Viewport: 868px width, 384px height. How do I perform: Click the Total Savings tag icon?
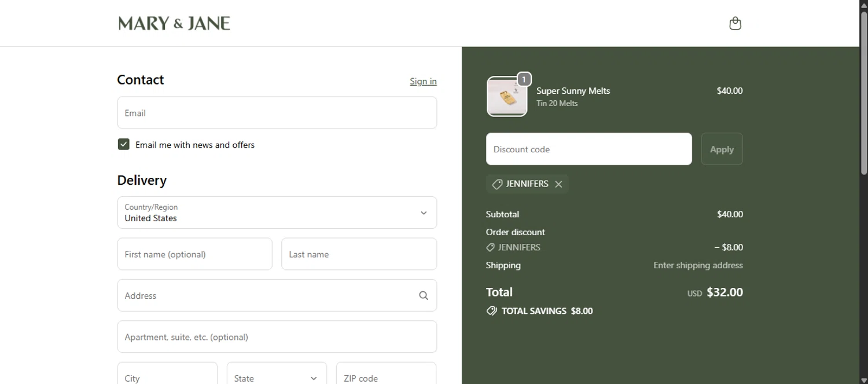[491, 311]
